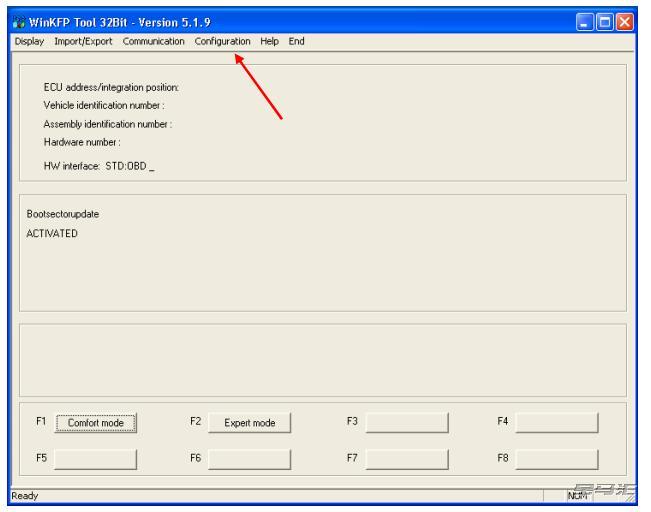The height and width of the screenshot is (512, 651).
Task: Click the WinKFP title bar app icon
Action: coord(19,22)
